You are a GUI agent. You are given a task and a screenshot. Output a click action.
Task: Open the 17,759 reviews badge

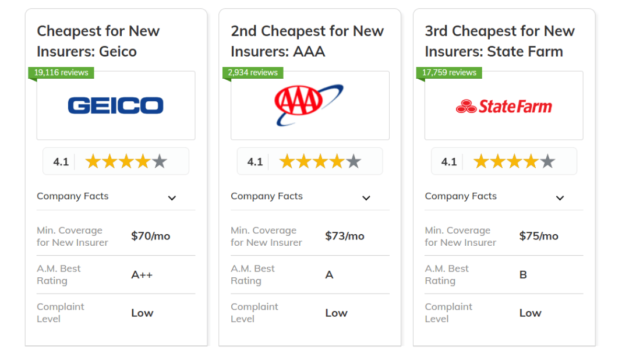click(449, 73)
